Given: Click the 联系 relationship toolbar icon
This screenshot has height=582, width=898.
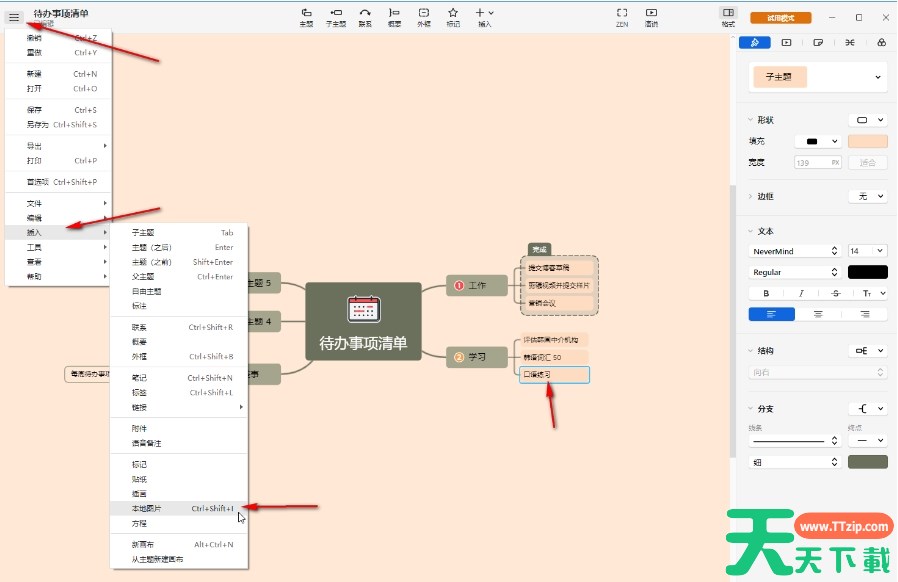Looking at the screenshot, I should point(365,16).
